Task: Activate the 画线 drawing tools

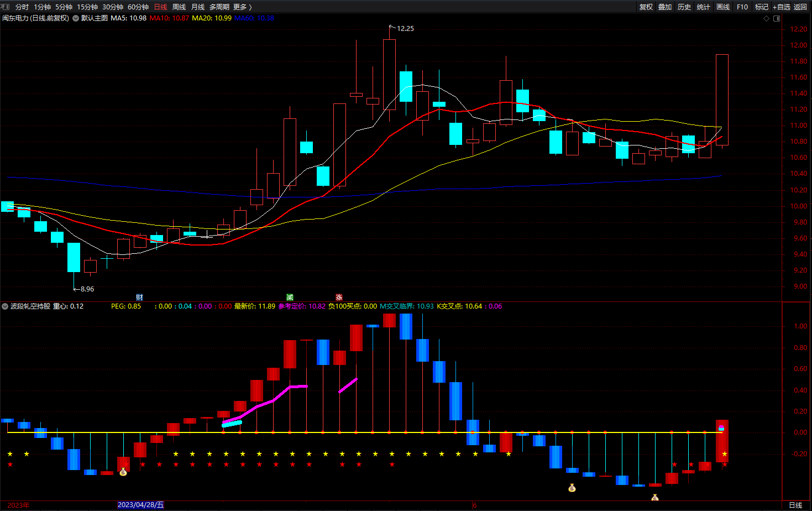Action: [723, 7]
